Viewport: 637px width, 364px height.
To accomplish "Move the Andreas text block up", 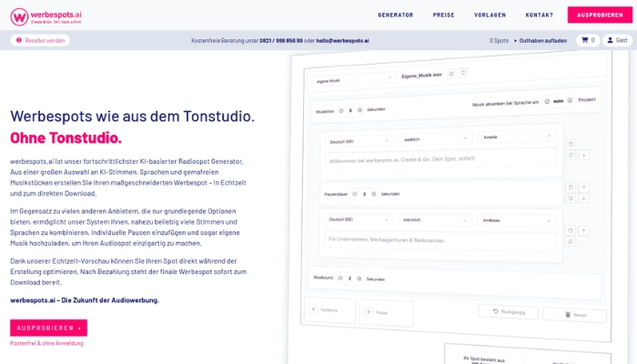I will point(583,230).
